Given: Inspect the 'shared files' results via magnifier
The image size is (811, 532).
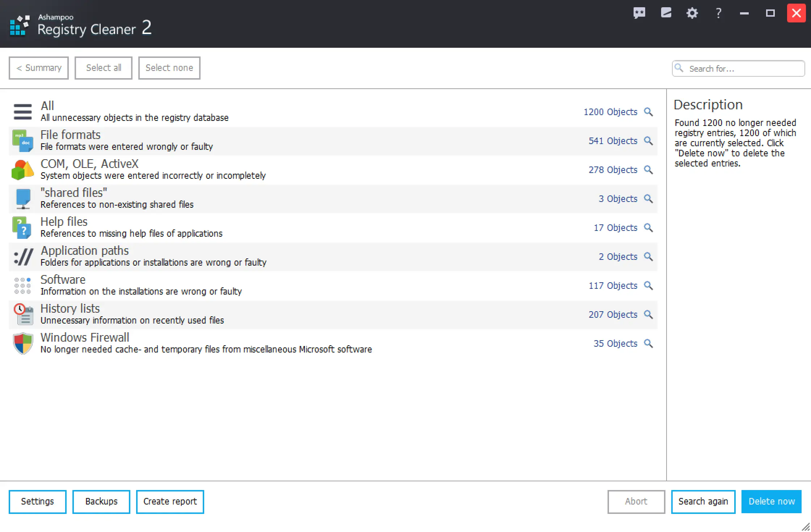Looking at the screenshot, I should click(648, 199).
